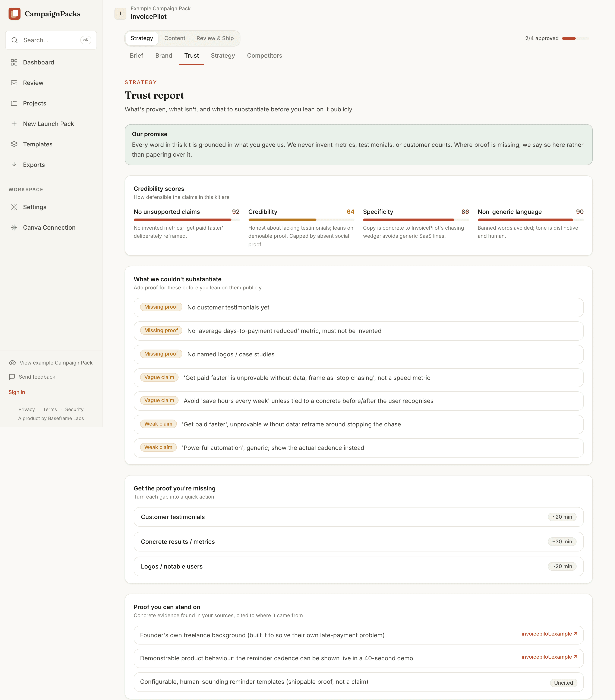Click the Credibility score bar
This screenshot has height=700, width=615.
(301, 220)
